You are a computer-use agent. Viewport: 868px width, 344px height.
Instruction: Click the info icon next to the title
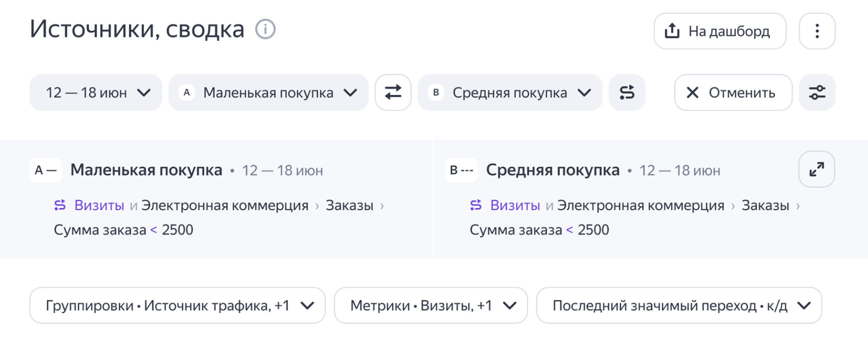tap(266, 30)
